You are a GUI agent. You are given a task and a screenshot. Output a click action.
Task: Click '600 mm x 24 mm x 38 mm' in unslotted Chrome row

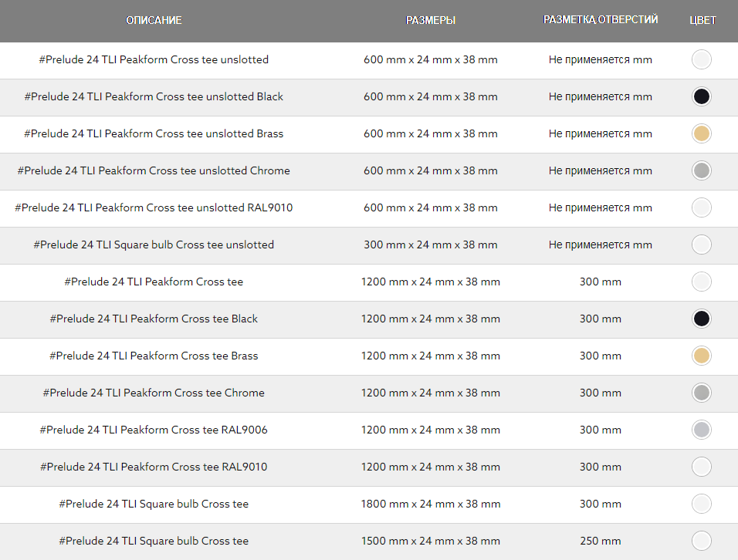pos(431,170)
